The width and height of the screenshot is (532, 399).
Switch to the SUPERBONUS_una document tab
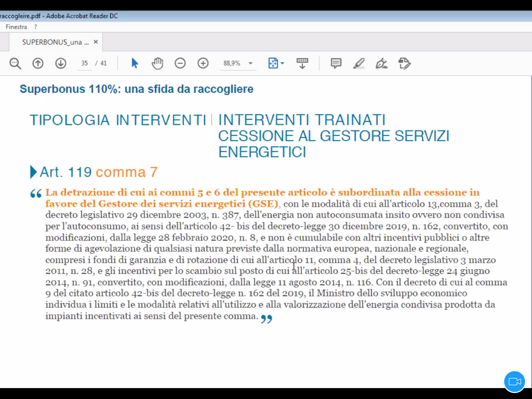(56, 42)
